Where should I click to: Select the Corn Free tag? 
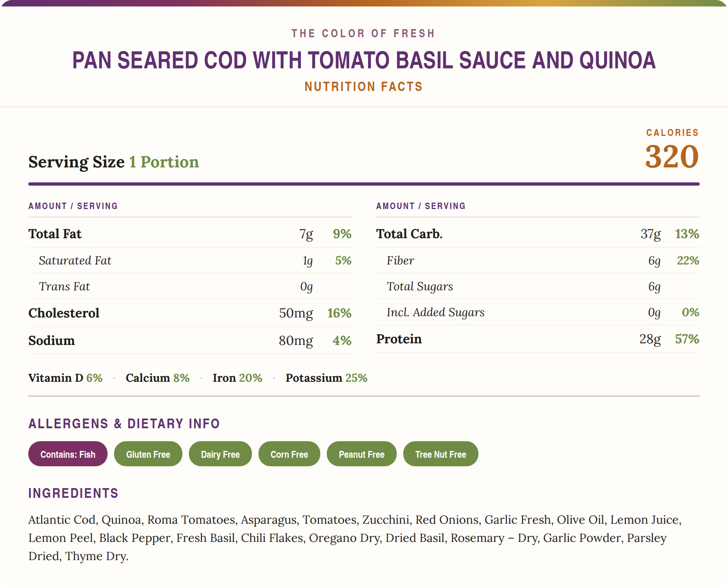(289, 454)
